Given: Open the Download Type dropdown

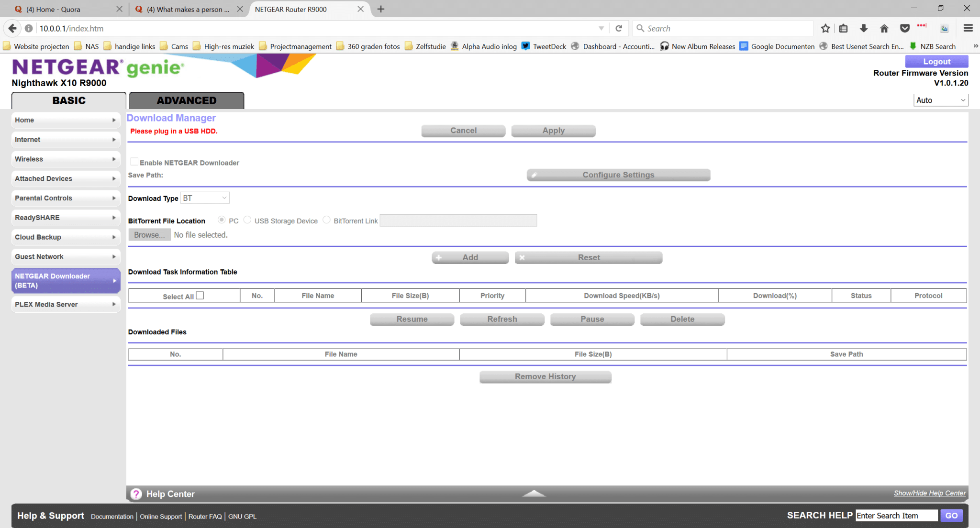Looking at the screenshot, I should 205,198.
